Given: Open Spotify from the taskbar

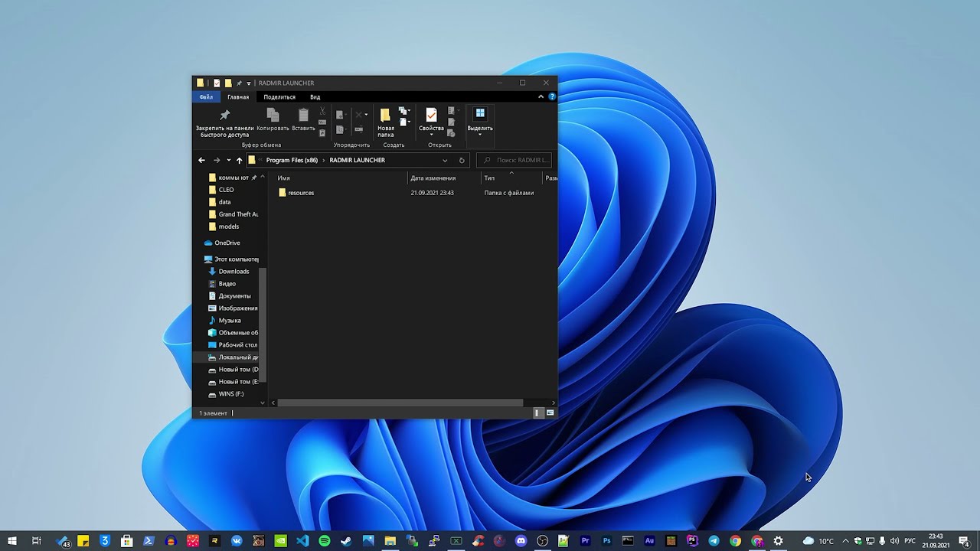Looking at the screenshot, I should [x=325, y=541].
